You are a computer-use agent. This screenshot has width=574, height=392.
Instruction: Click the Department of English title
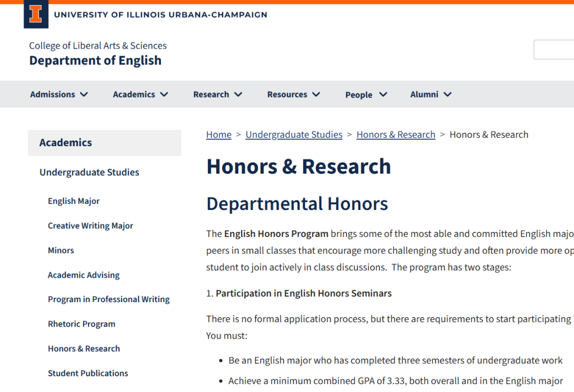[x=95, y=60]
